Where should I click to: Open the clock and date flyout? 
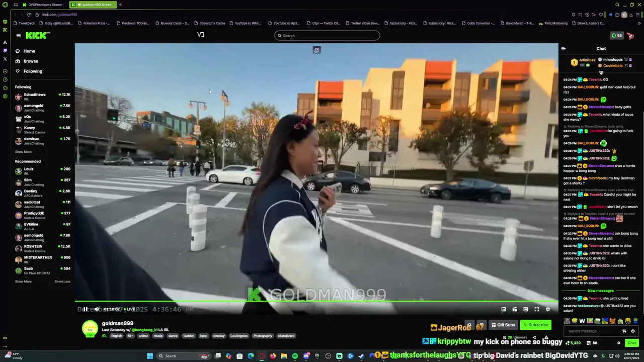coord(631,356)
